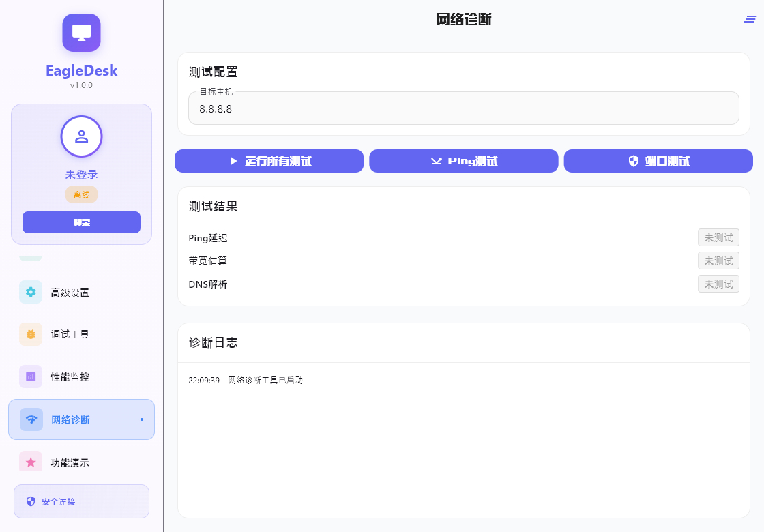Open the hamburger menu at top right
Screen dimensions: 764x532
pyautogui.click(x=749, y=19)
